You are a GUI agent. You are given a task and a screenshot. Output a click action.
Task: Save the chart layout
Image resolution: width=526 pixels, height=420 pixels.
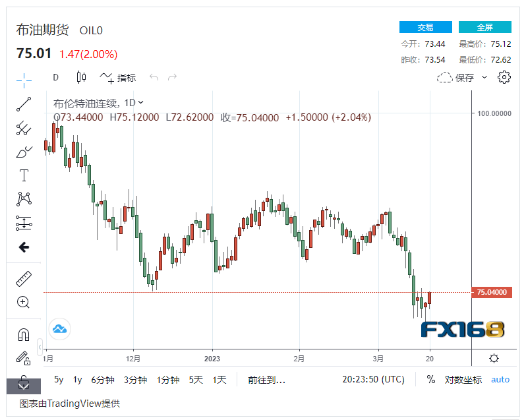click(x=455, y=78)
